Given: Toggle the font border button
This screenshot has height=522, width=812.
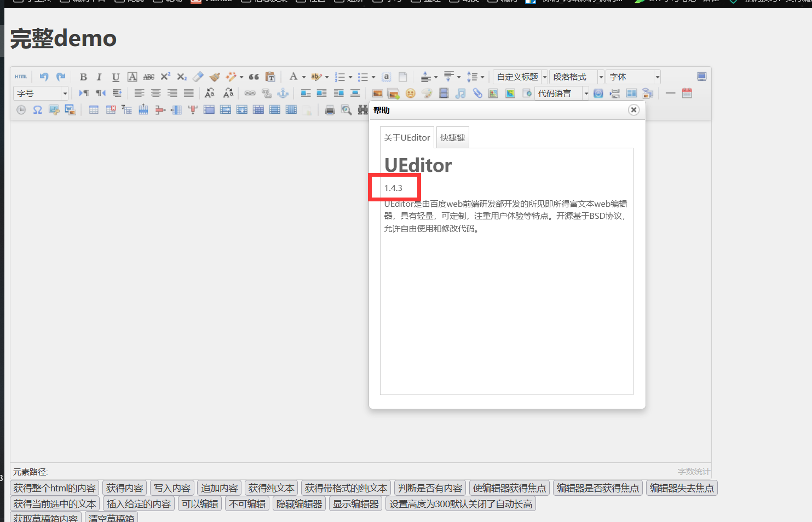Looking at the screenshot, I should click(132, 77).
